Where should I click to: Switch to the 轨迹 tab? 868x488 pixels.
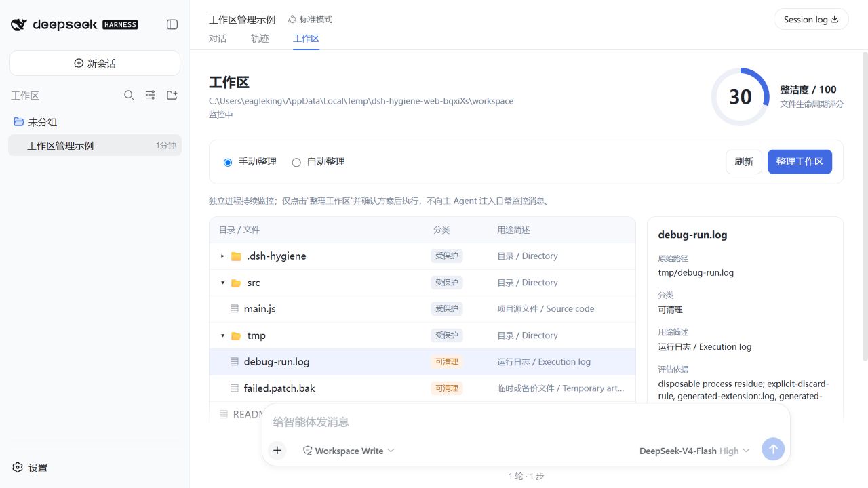coord(260,39)
